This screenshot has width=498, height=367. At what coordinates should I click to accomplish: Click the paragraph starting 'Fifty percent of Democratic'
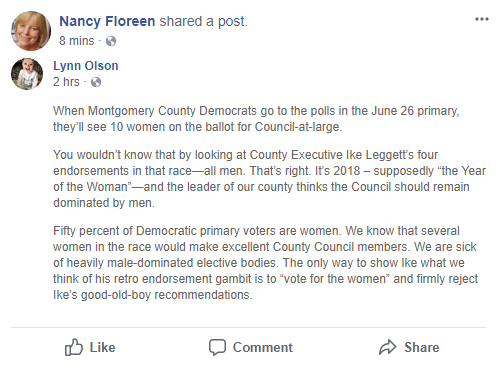pos(265,263)
